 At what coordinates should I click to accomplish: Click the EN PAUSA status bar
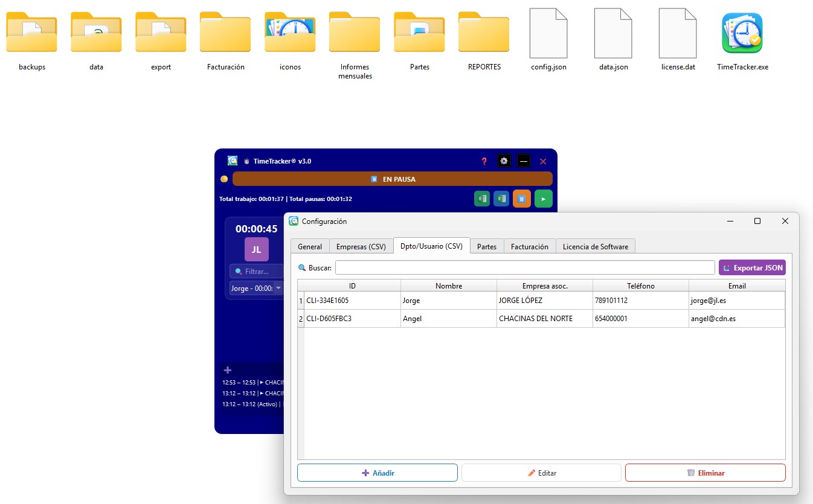click(393, 179)
